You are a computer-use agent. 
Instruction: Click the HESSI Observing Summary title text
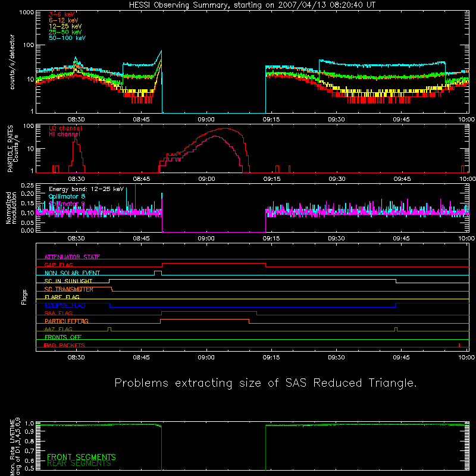[252, 5]
